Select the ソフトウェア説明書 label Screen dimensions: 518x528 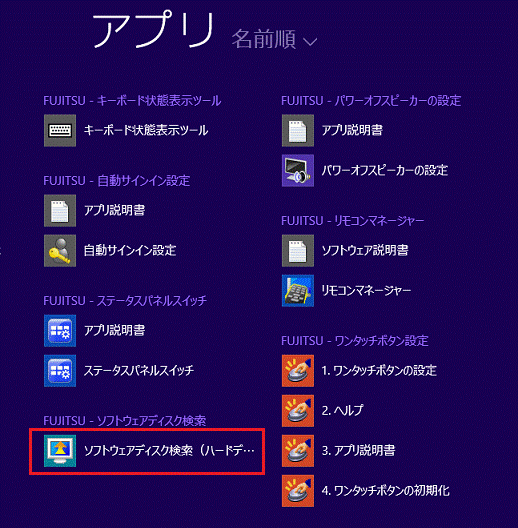365,251
